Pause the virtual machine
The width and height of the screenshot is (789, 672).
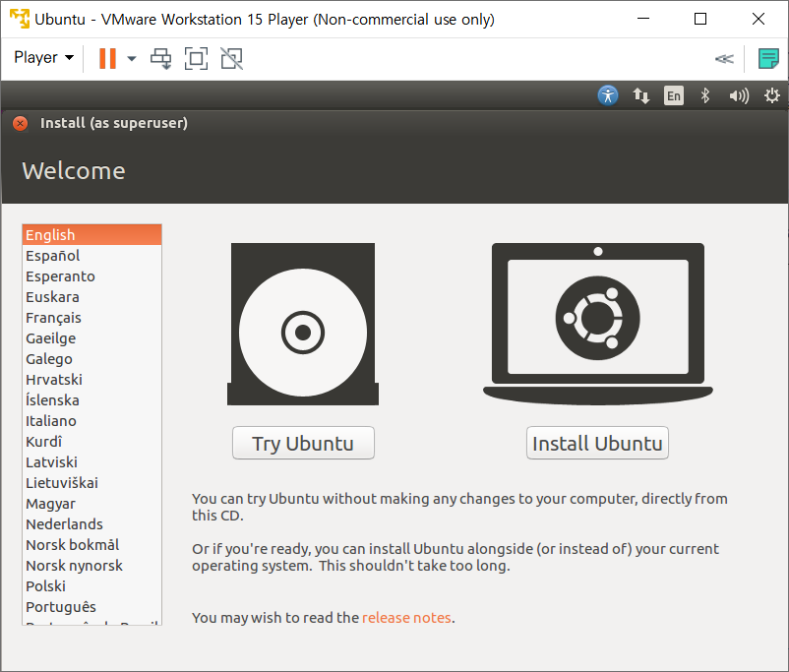(107, 58)
